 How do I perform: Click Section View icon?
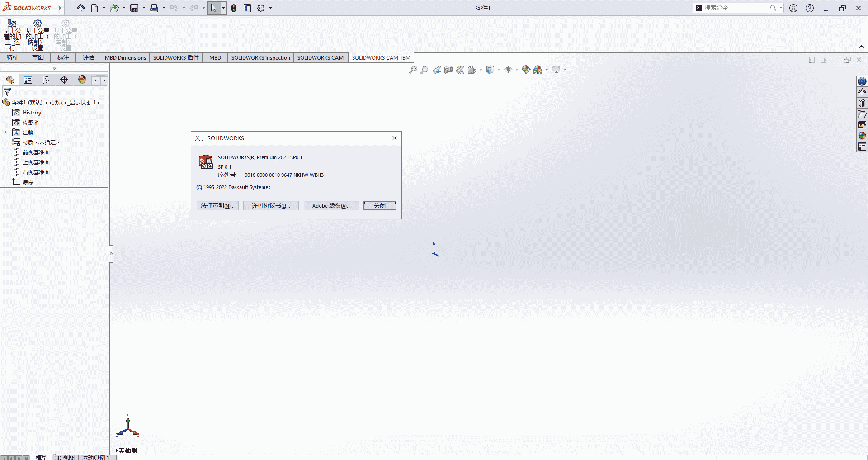pos(448,70)
